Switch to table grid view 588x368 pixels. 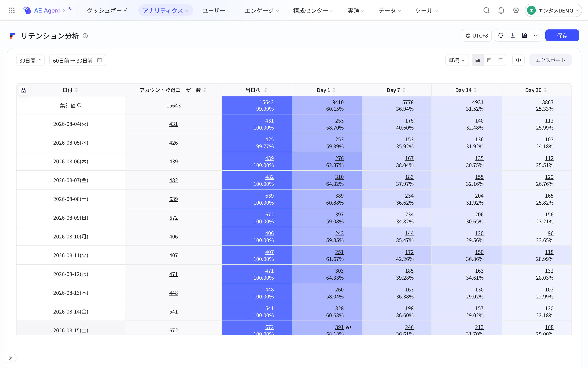click(x=478, y=60)
